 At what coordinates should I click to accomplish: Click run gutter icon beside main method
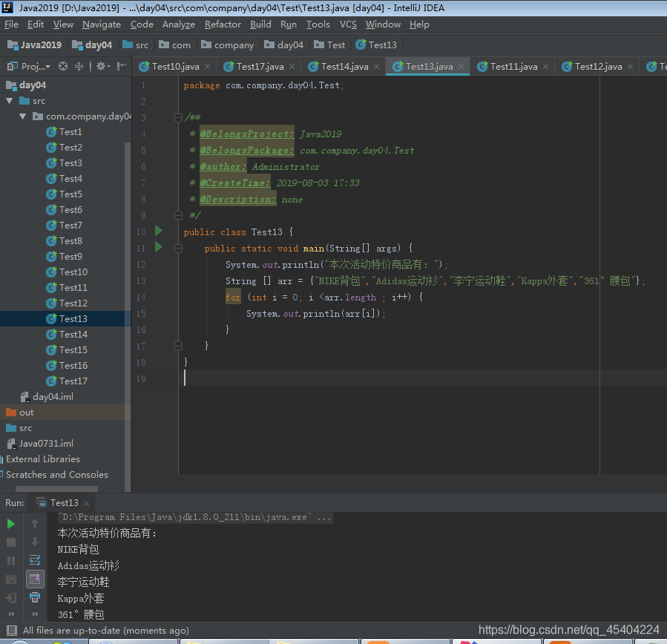(159, 247)
